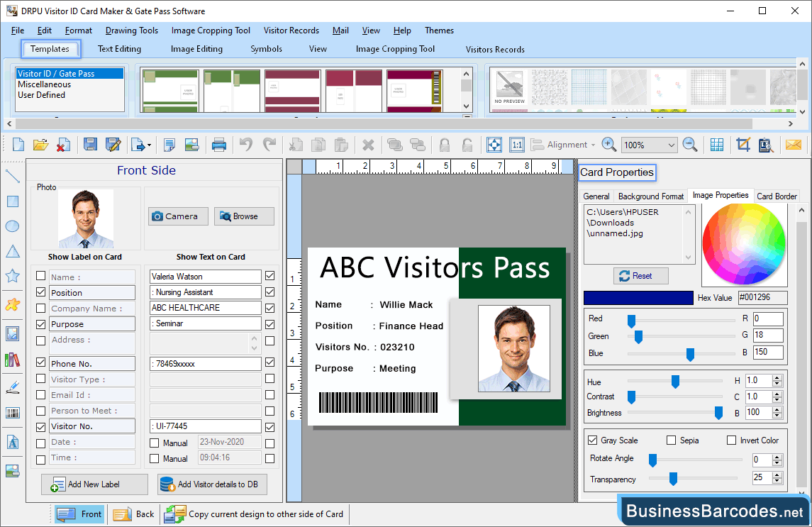Viewport: 812px width, 527px height.
Task: Open the Visitor Records menu
Action: pos(291,30)
